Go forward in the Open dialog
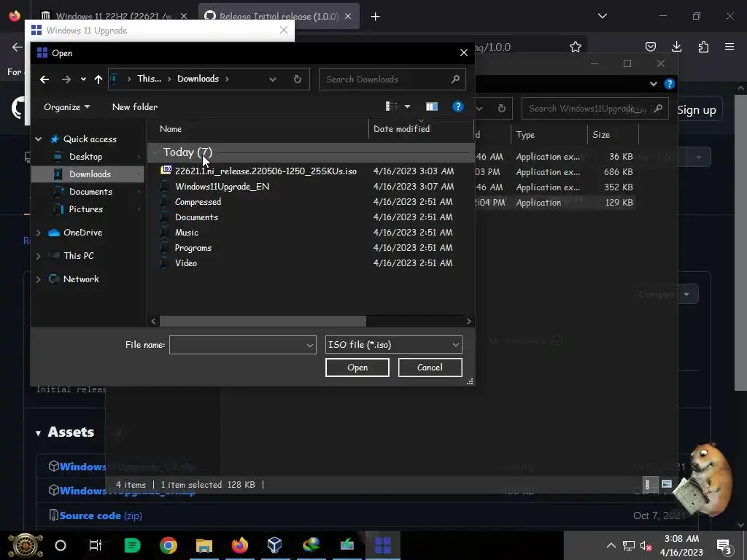The image size is (747, 560). coord(66,79)
